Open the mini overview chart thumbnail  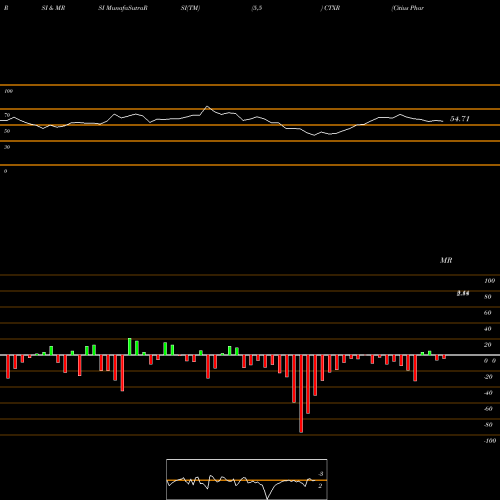click(247, 479)
